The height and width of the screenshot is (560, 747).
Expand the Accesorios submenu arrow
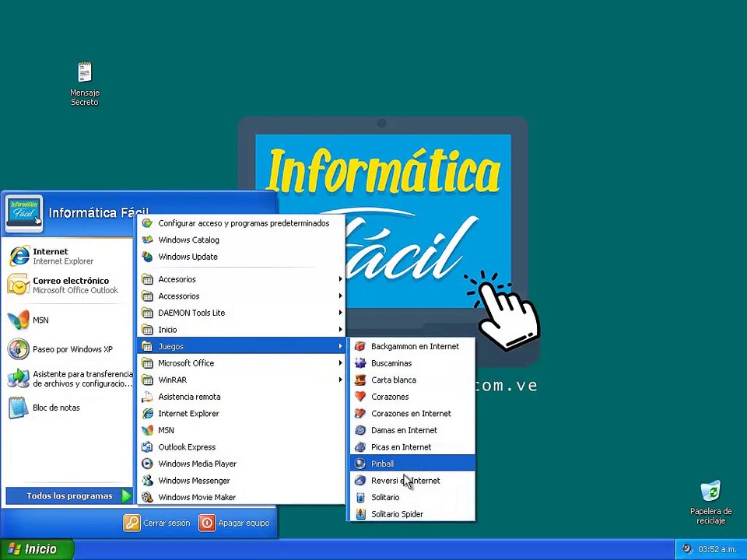point(340,279)
